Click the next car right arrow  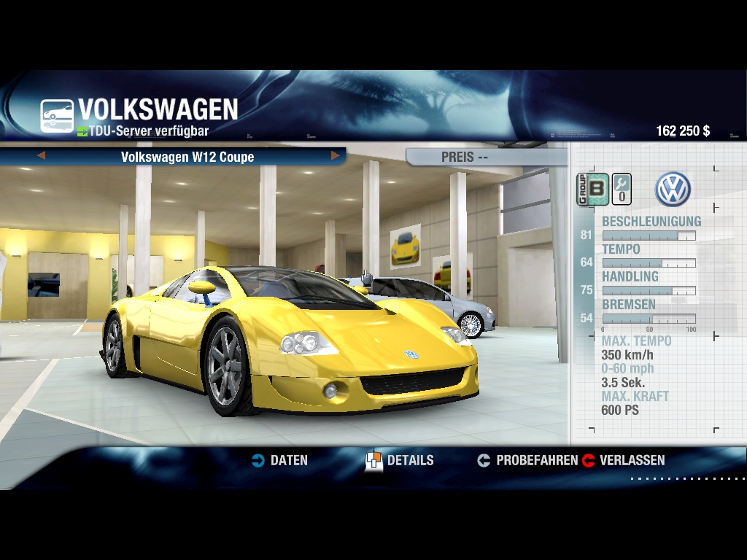336,156
